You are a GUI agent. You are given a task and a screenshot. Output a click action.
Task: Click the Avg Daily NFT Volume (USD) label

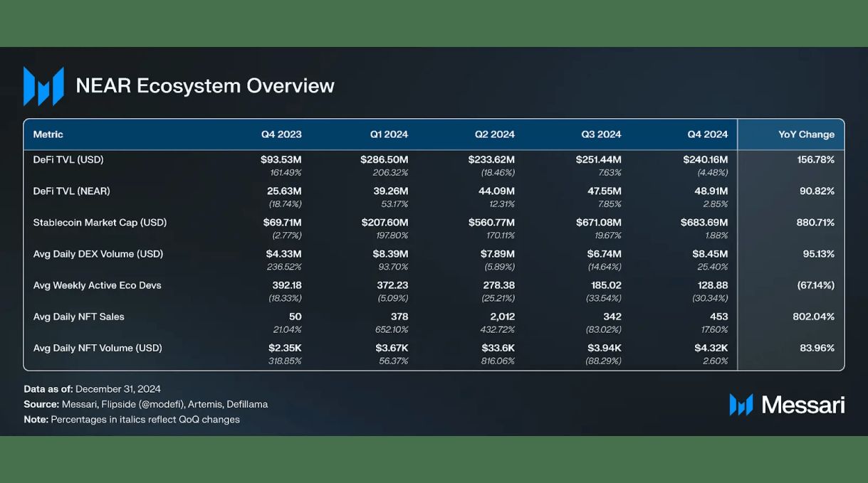98,348
